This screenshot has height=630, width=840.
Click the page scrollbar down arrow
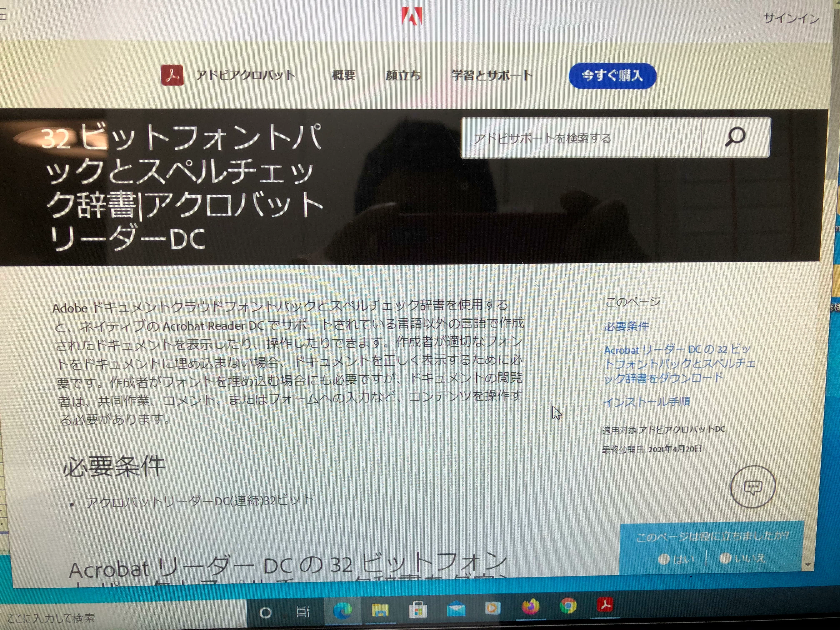click(x=808, y=565)
